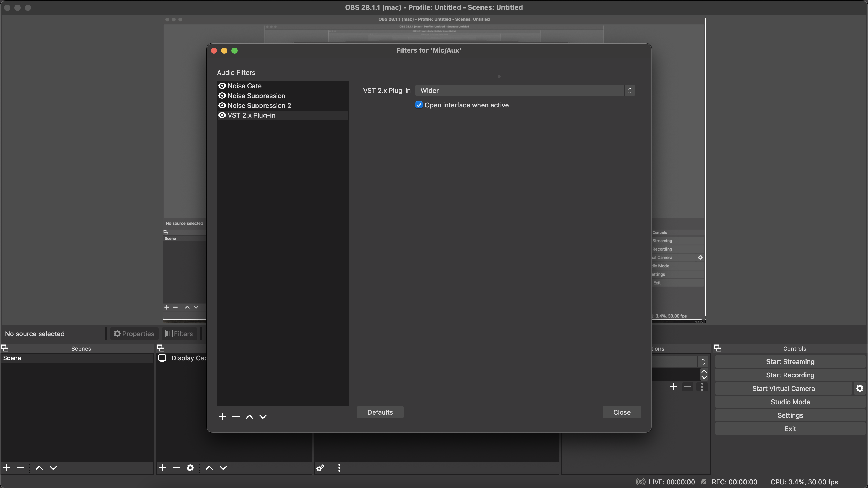Screen dimensions: 868x488
Task: Move the selected filter down the list
Action: coord(263,416)
